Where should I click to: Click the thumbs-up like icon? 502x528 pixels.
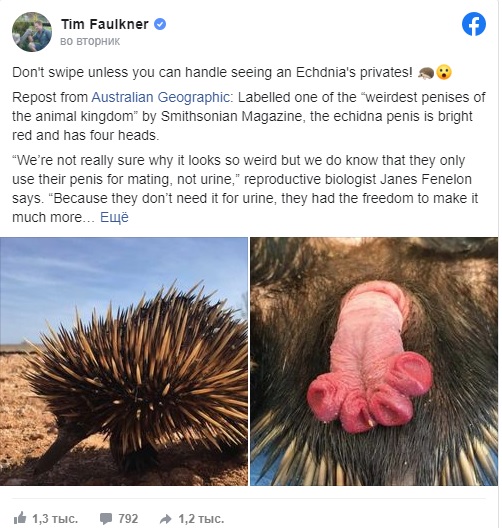click(20, 518)
